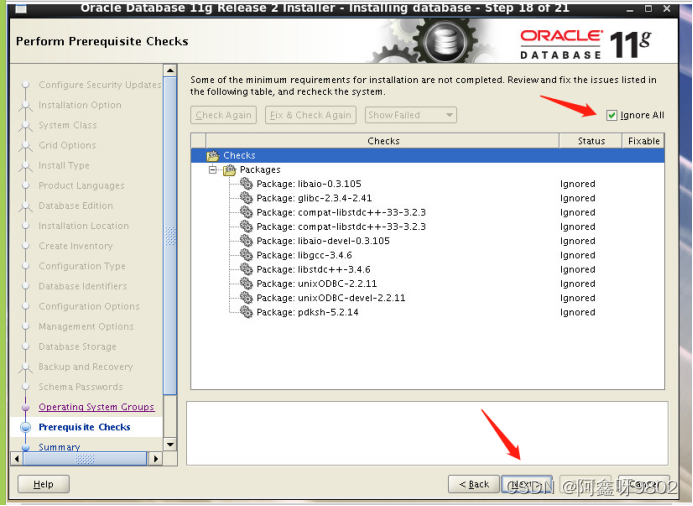Click the sidebar horizontal scrollbar thumb
This screenshot has width=693, height=506.
click(84, 459)
